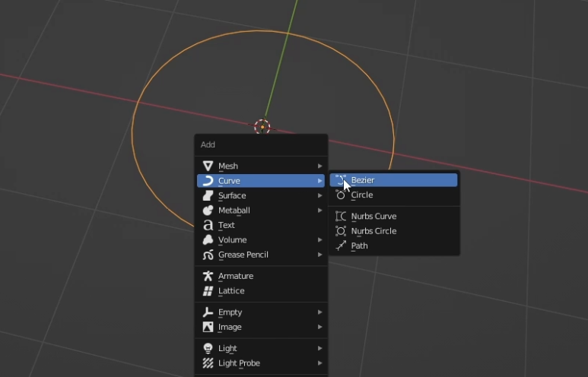588x377 pixels.
Task: Expand the Surface submenu arrow
Action: [320, 195]
